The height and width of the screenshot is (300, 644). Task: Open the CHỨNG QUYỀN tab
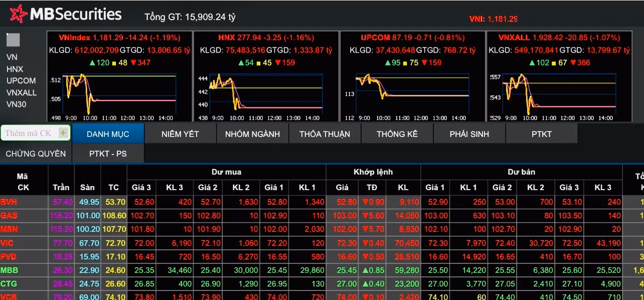tap(36, 154)
